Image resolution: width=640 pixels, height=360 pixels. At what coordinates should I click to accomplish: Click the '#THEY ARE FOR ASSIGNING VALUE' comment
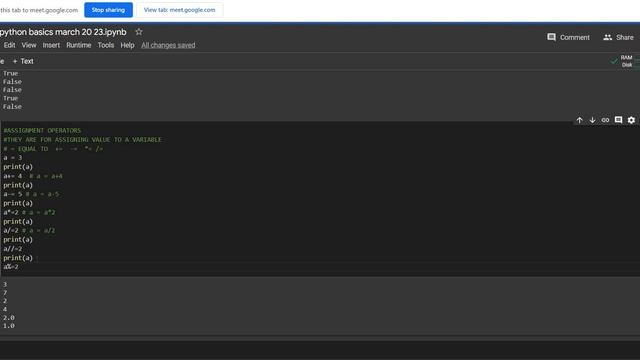click(82, 140)
